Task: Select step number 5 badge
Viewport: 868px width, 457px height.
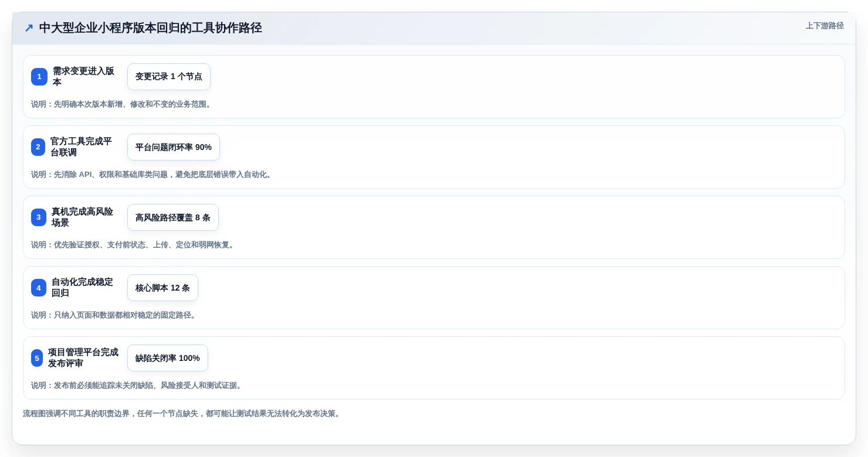Action: tap(37, 358)
